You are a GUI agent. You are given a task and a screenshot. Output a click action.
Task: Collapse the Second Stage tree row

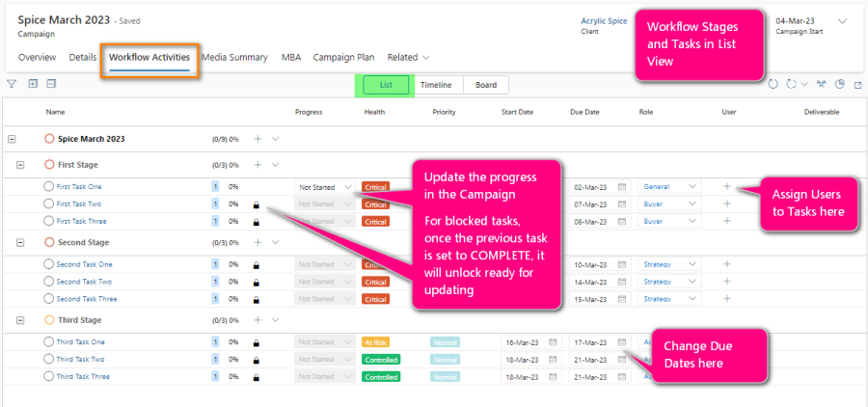click(22, 242)
